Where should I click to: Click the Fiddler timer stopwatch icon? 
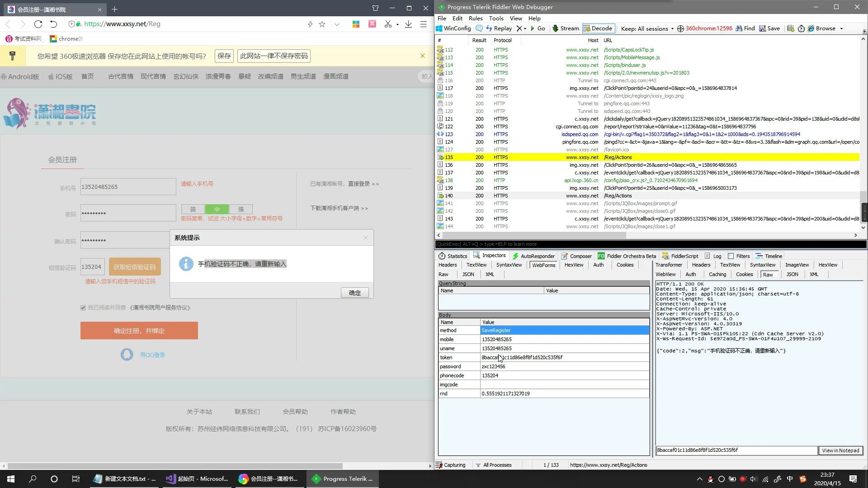tap(801, 28)
